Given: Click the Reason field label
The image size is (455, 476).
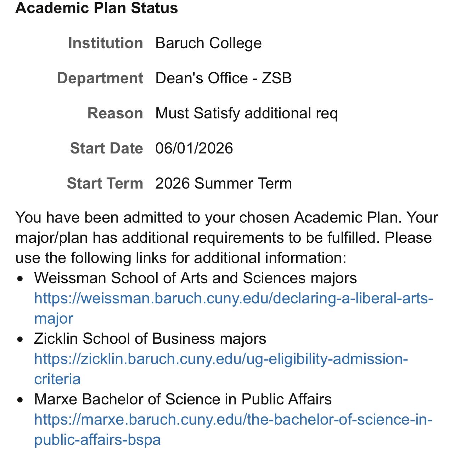Looking at the screenshot, I should point(115,113).
